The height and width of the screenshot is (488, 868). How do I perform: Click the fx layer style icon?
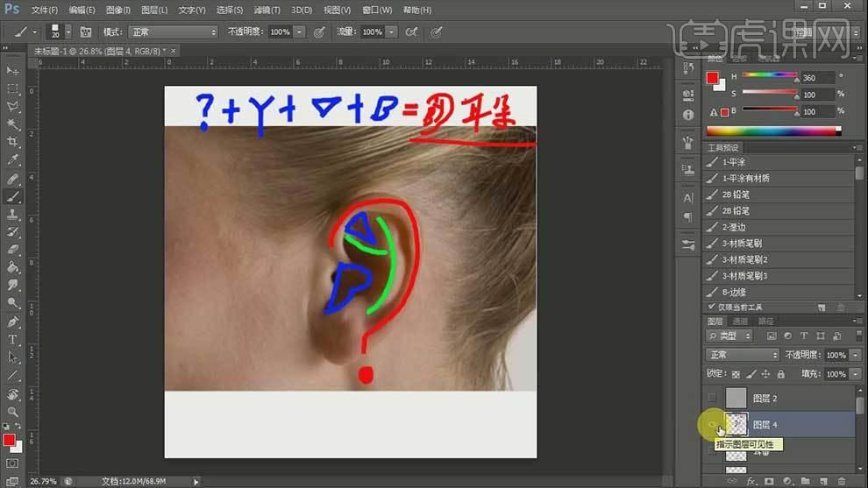tap(751, 481)
